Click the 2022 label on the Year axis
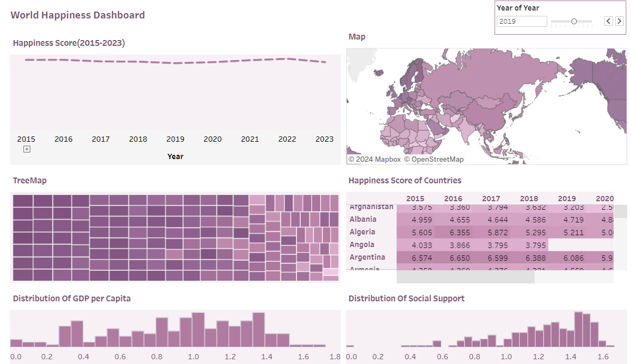This screenshot has width=631, height=364. pyautogui.click(x=287, y=139)
